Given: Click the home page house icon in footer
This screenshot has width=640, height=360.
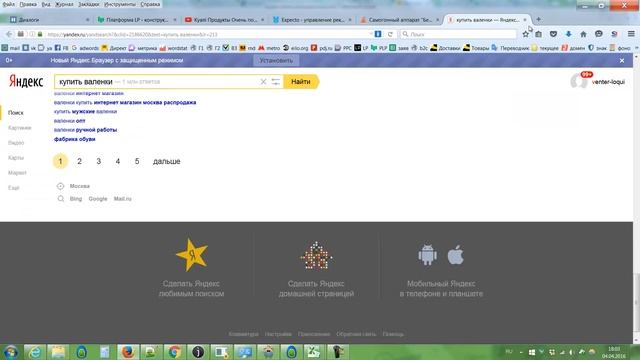Looking at the screenshot, I should 316,256.
